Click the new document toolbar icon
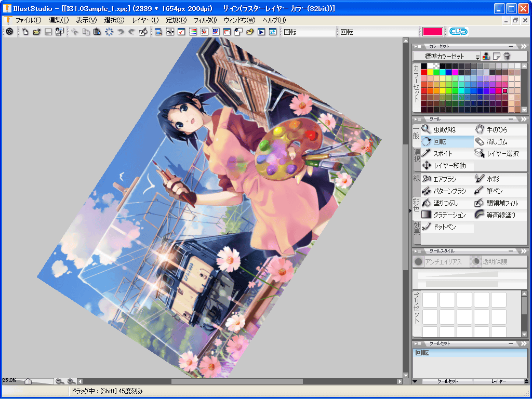This screenshot has width=532, height=399. [25, 32]
